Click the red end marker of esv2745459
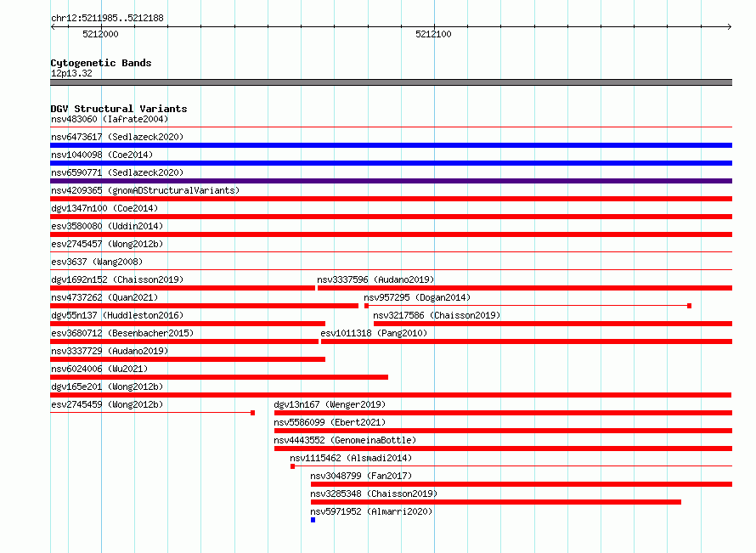 click(x=252, y=413)
